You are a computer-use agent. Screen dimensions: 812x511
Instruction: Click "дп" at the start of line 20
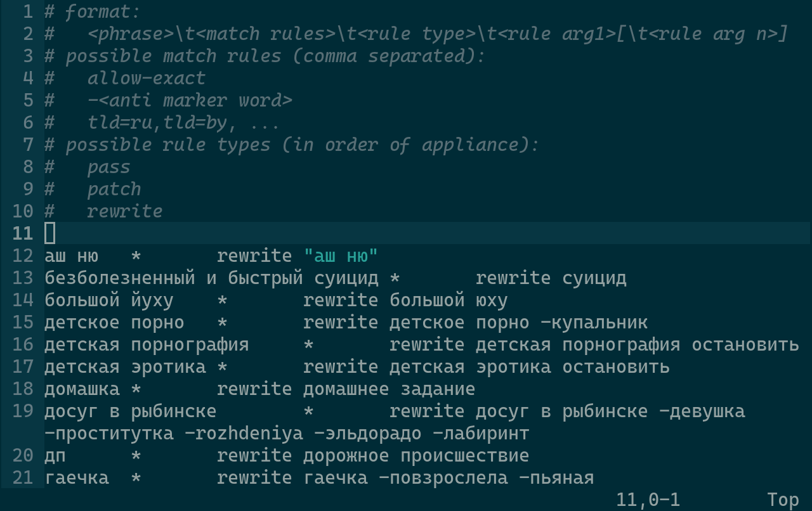click(55, 456)
